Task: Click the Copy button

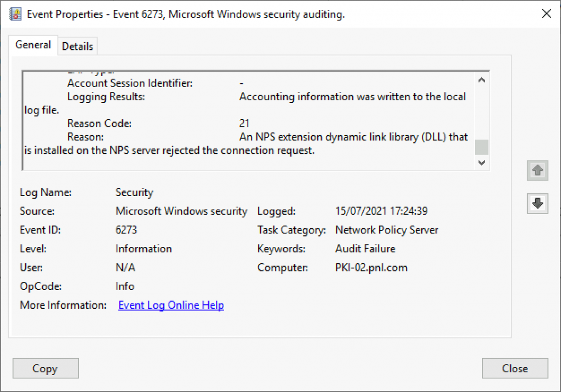Action: point(45,368)
